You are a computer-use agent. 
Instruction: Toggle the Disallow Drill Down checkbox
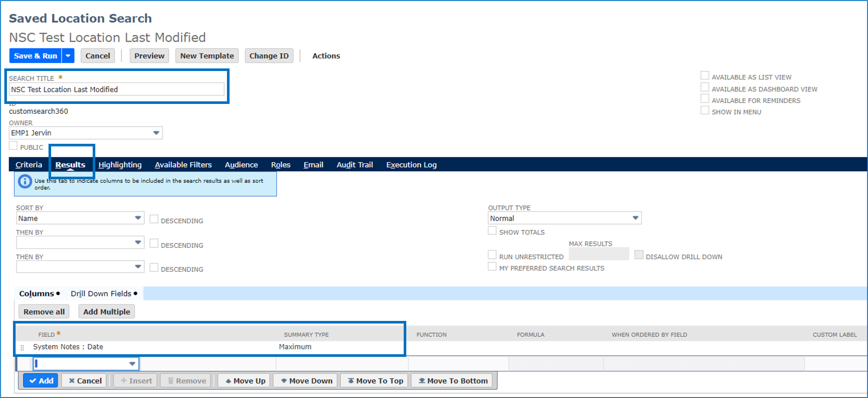[x=639, y=255]
